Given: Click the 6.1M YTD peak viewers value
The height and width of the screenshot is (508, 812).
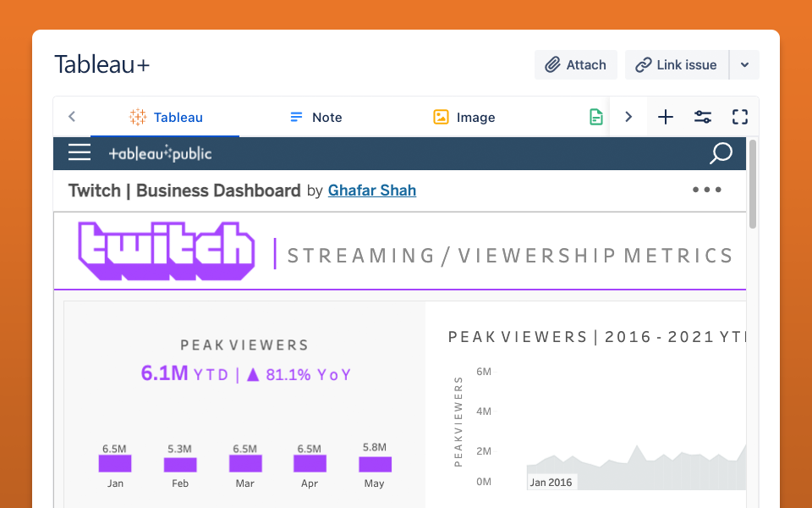Looking at the screenshot, I should (185, 373).
